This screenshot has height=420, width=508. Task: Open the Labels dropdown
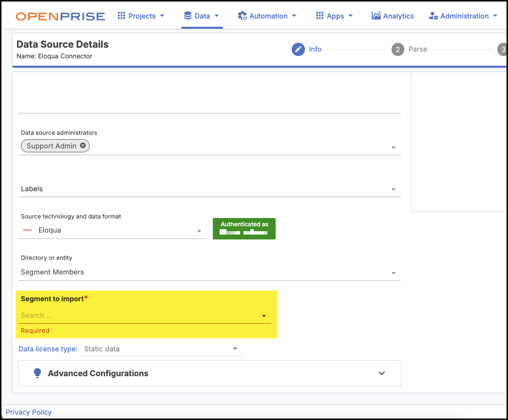pos(394,189)
